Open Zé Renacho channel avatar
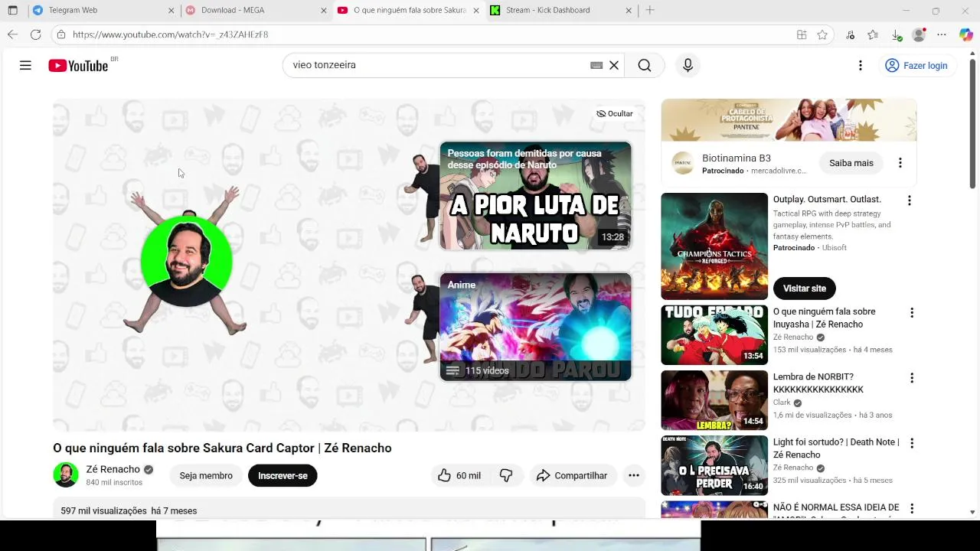 pyautogui.click(x=66, y=474)
